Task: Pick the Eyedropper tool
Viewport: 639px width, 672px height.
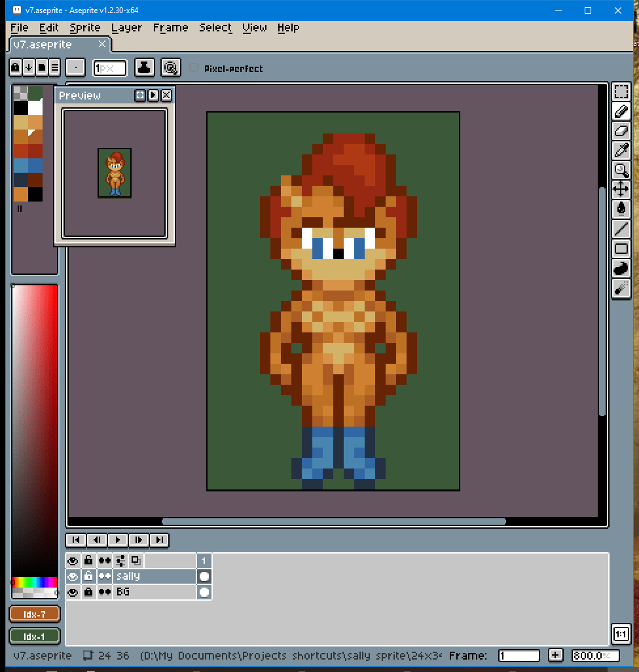Action: [x=621, y=150]
